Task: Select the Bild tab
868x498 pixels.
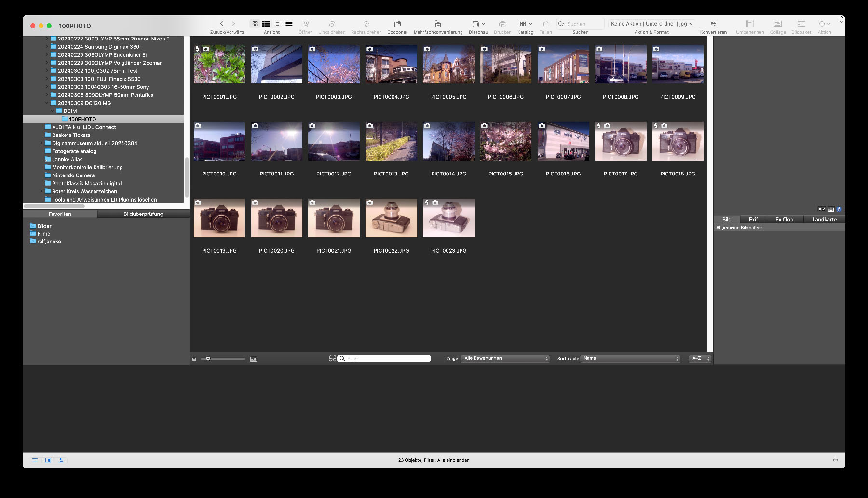Action: pos(727,219)
